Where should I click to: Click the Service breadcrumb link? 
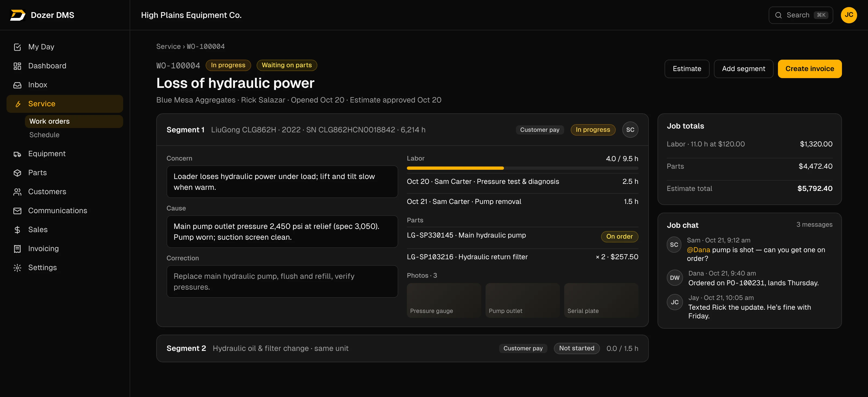(x=168, y=46)
